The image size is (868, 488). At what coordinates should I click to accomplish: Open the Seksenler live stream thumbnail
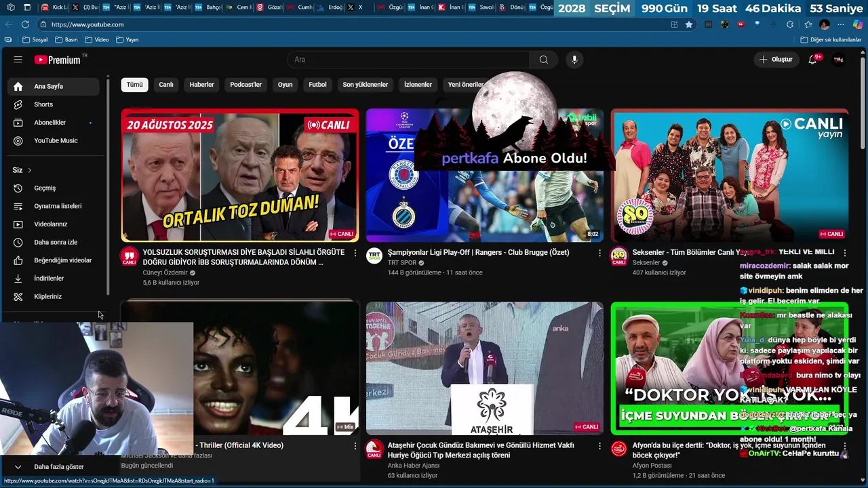730,176
